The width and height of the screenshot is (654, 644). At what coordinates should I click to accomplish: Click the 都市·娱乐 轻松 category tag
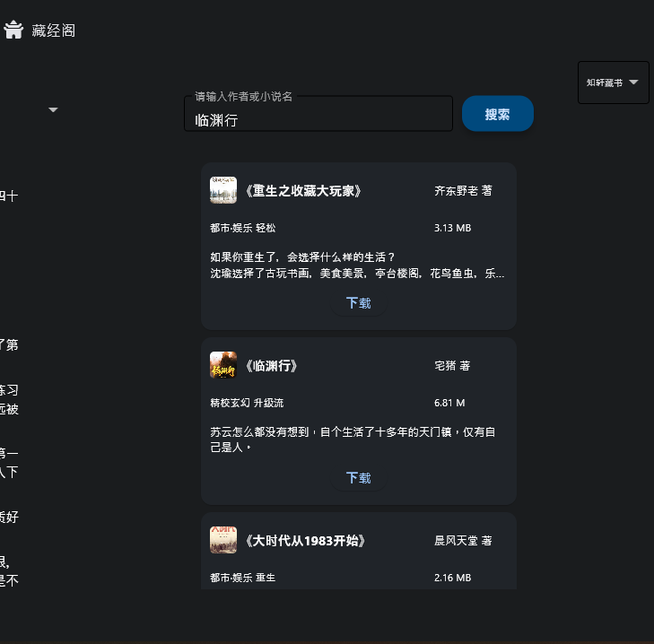243,228
